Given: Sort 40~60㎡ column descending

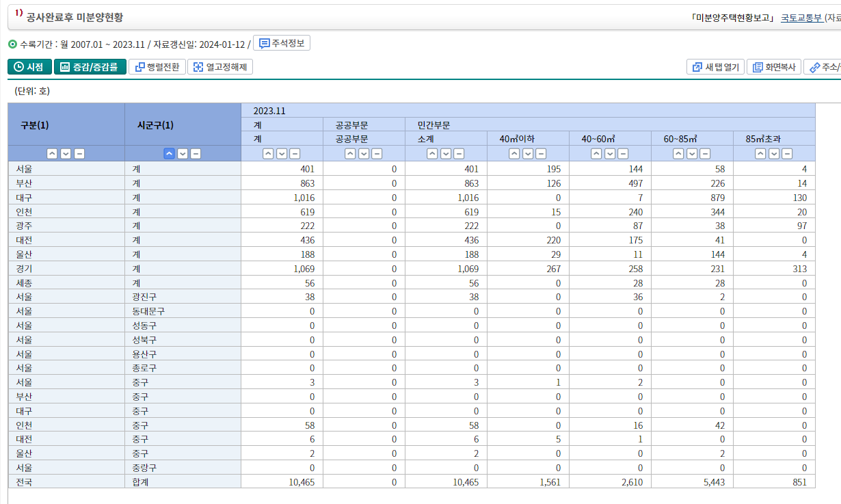Looking at the screenshot, I should (x=609, y=154).
